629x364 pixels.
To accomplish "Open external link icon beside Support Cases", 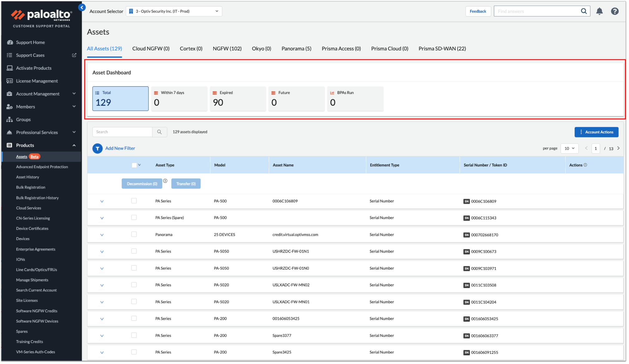I will [74, 55].
